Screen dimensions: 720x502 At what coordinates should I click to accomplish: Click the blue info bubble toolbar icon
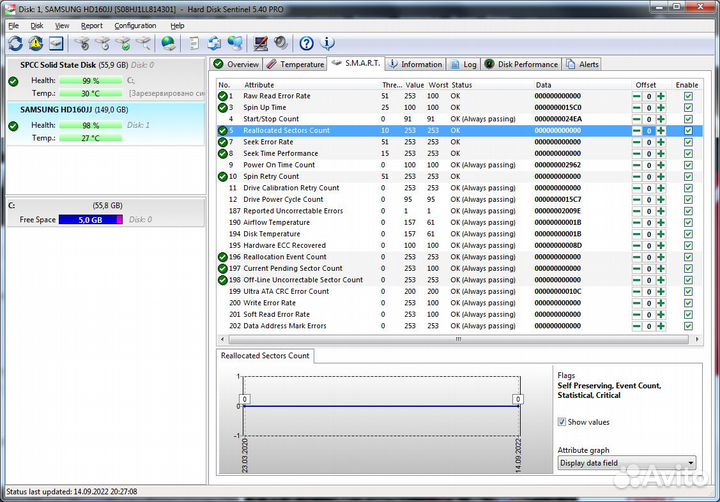327,44
